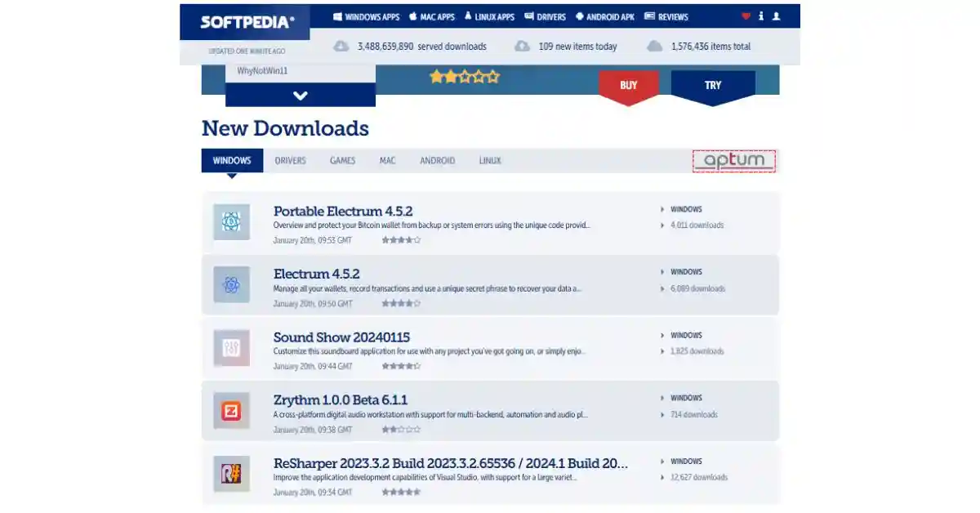Select WhyNotWin11 in the dropdown list
The width and height of the screenshot is (980, 513).
262,71
